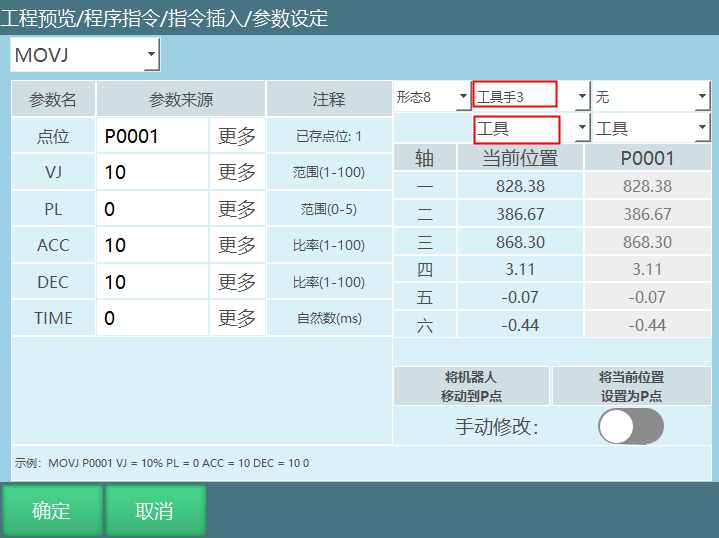Image resolution: width=719 pixels, height=538 pixels.
Task: Click 将当前位置设置为P点 button
Action: click(631, 386)
